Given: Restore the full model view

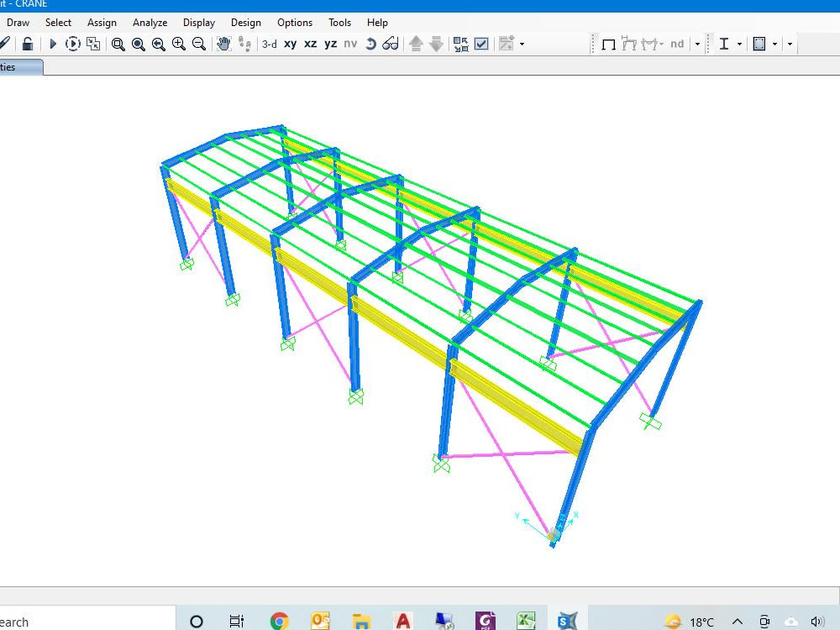Looking at the screenshot, I should coord(138,44).
